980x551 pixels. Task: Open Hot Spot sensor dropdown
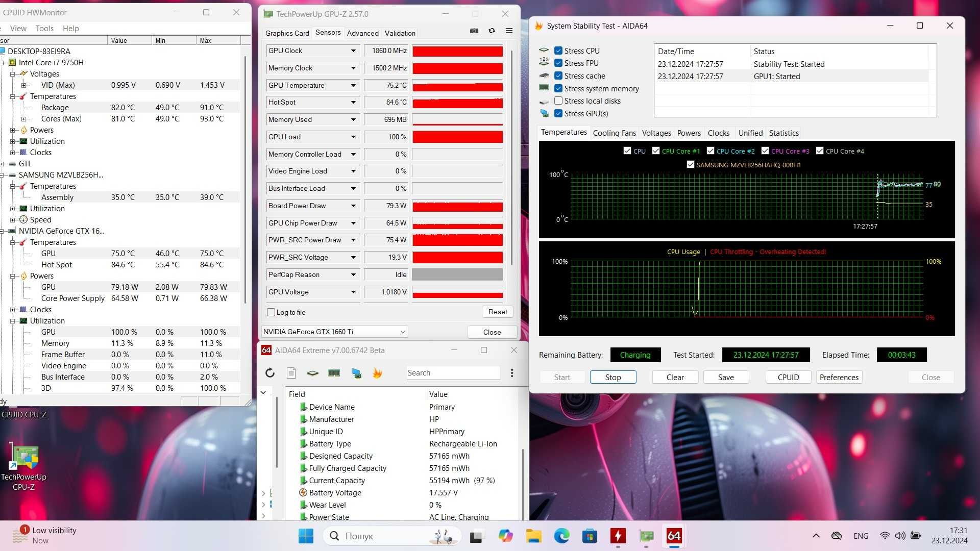(353, 102)
